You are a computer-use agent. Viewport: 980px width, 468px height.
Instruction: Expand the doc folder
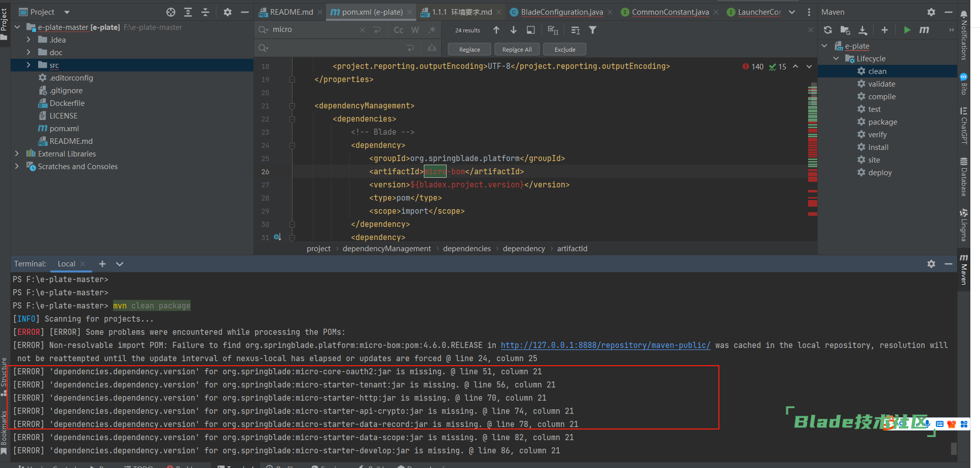pyautogui.click(x=28, y=52)
